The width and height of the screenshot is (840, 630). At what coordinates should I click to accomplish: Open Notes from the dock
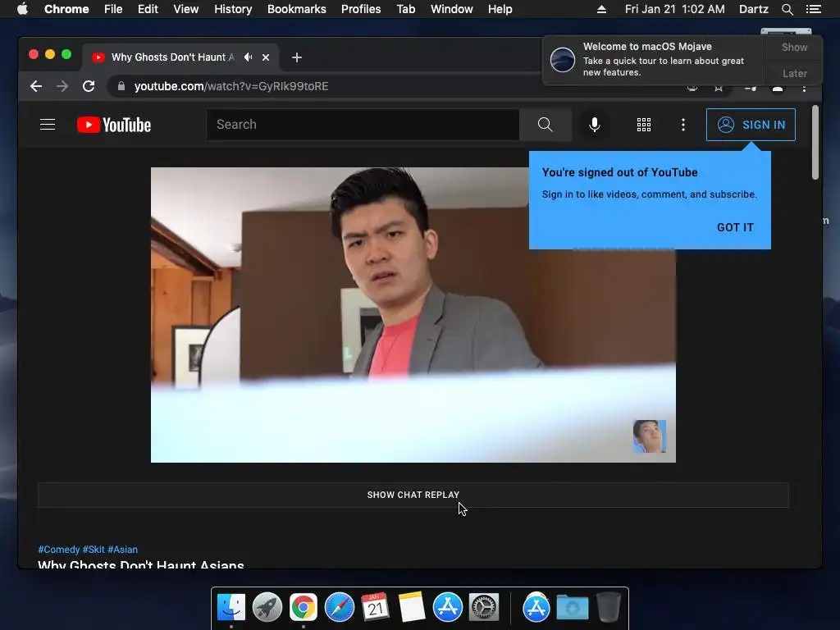point(412,608)
